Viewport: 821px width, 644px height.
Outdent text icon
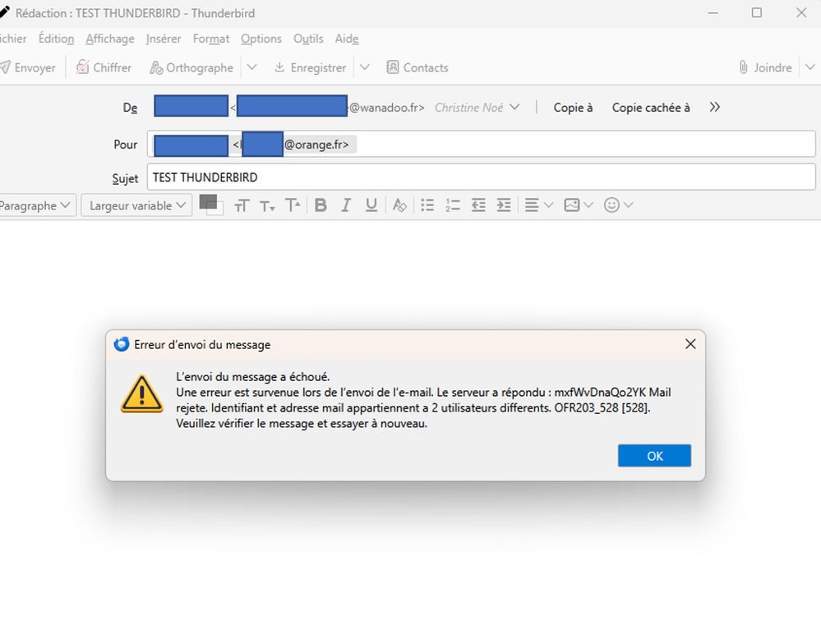(478, 205)
